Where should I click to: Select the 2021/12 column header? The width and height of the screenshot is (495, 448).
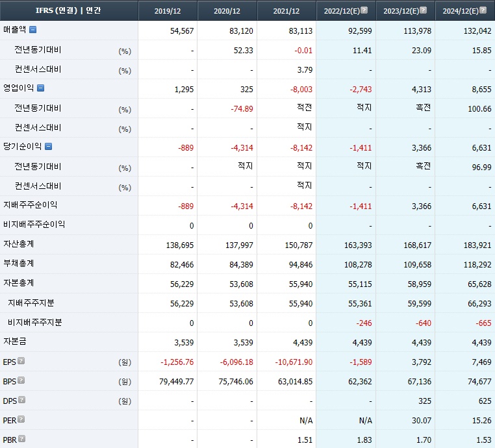tap(286, 11)
